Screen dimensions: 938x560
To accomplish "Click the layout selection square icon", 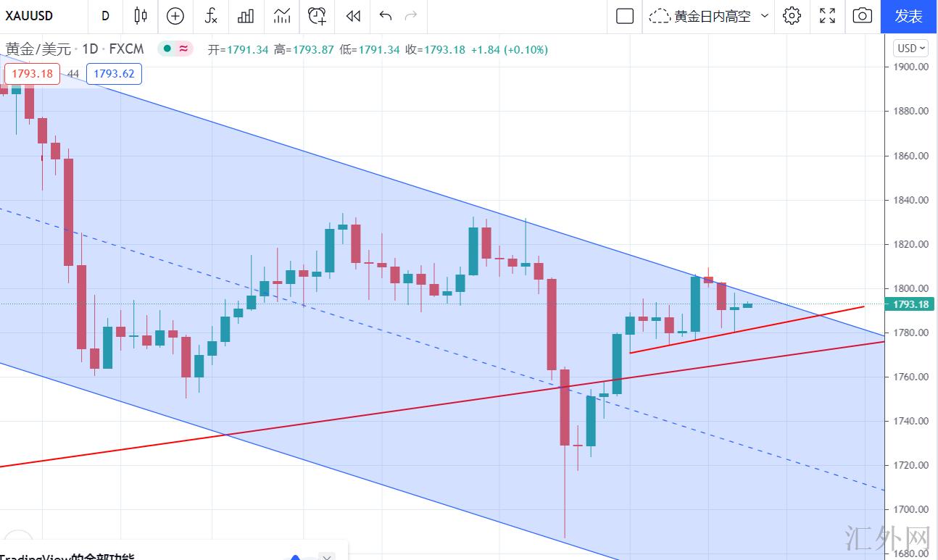I will pyautogui.click(x=625, y=16).
